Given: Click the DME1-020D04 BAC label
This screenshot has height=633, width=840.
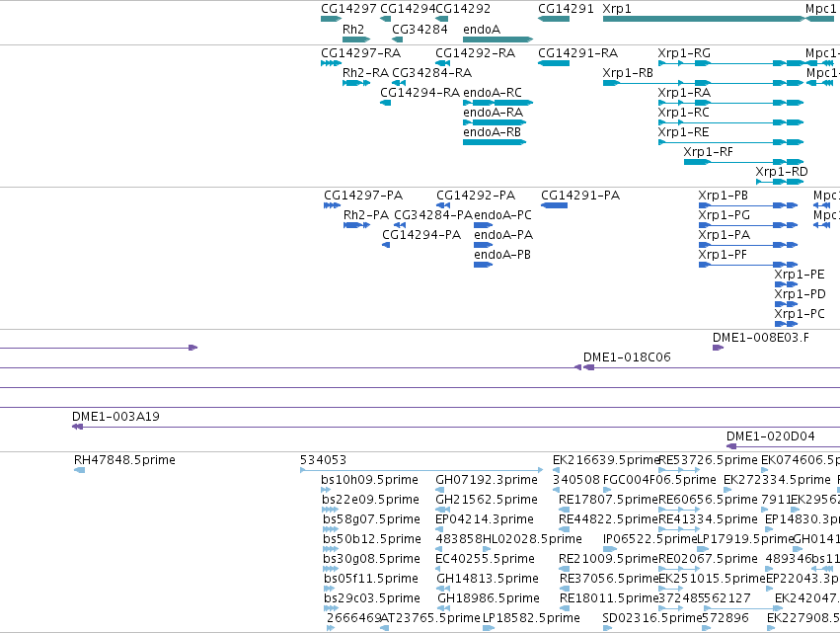Looking at the screenshot, I should click(x=770, y=436).
